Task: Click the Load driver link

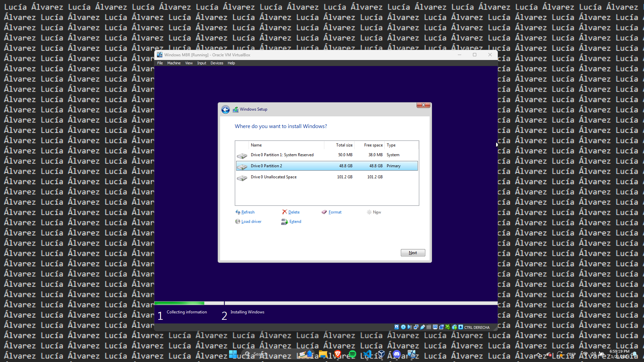Action: 251,222
